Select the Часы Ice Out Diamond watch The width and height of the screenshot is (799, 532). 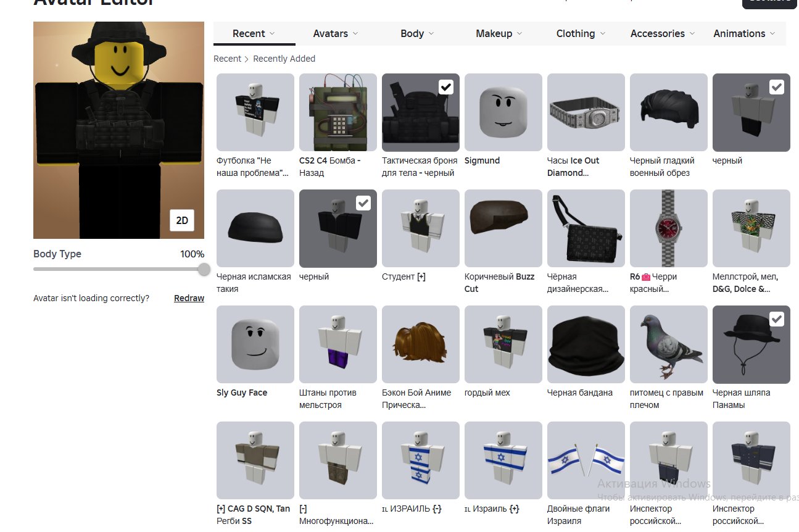pyautogui.click(x=586, y=112)
